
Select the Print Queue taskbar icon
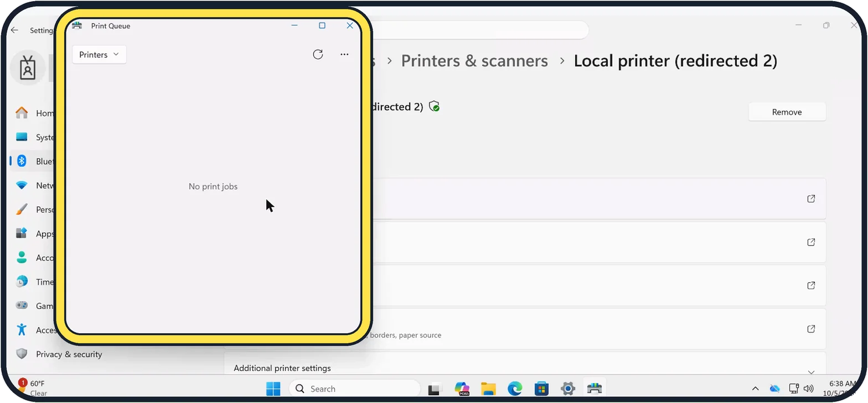click(595, 389)
